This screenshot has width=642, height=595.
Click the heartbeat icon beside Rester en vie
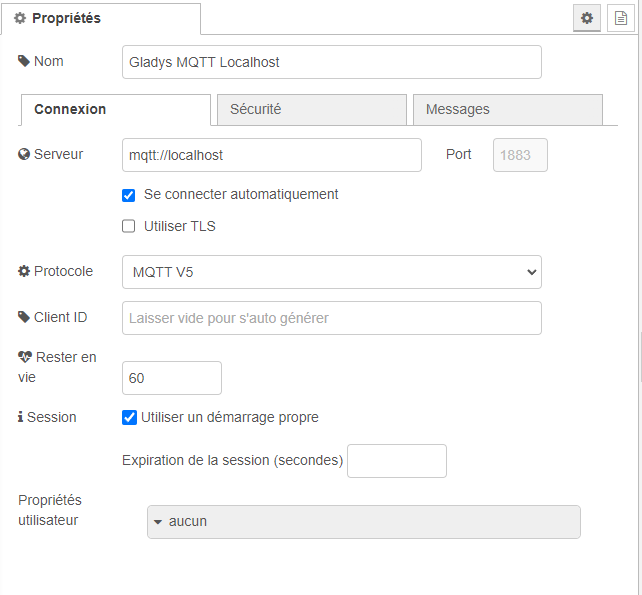click(x=25, y=357)
